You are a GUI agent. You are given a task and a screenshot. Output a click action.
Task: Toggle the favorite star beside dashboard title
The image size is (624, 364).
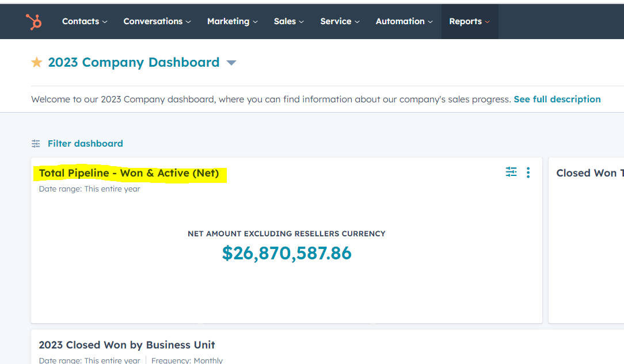pos(37,62)
